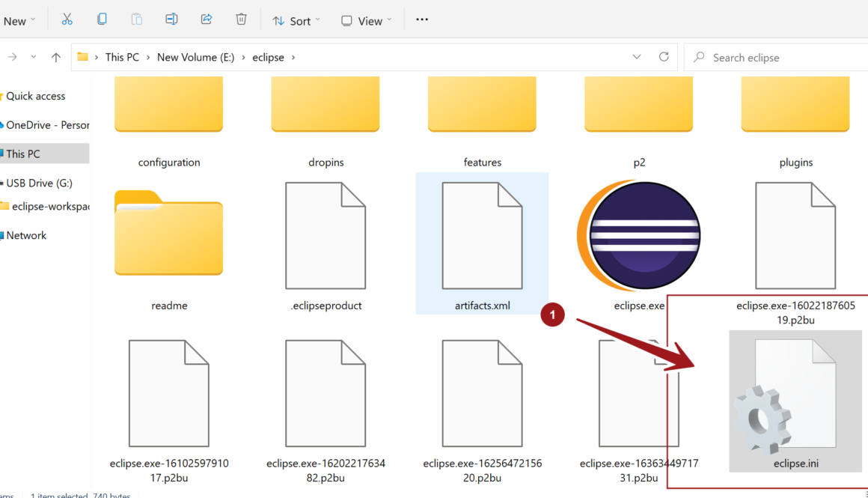Open the Sort dropdown menu

[296, 21]
